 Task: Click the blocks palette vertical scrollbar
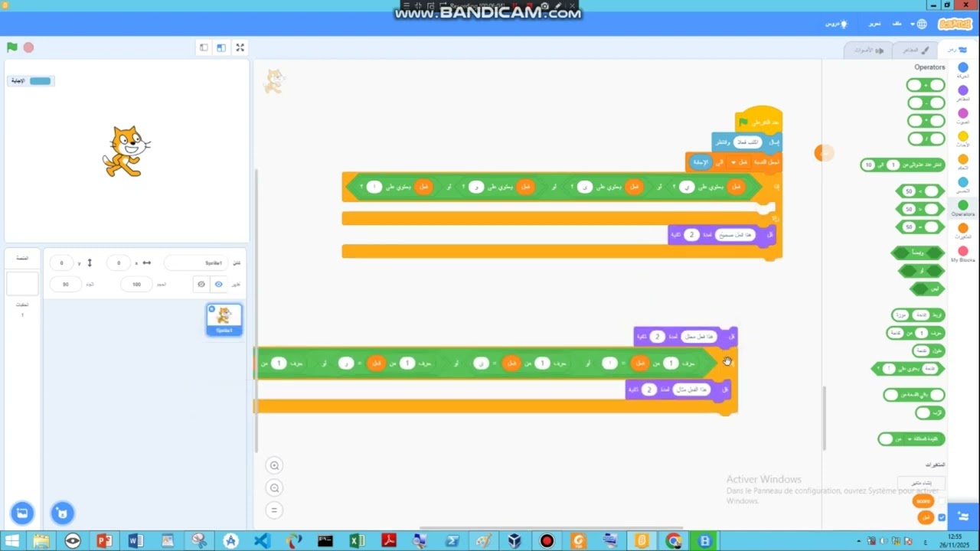pos(824,417)
